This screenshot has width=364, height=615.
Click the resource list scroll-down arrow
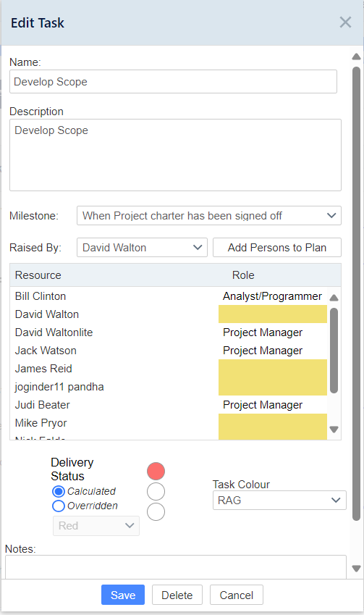[334, 430]
